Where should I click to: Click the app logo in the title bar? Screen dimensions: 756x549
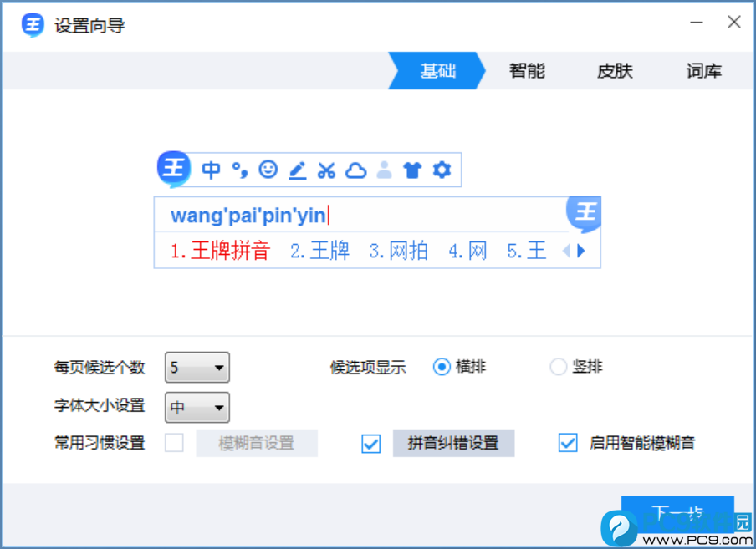point(33,25)
